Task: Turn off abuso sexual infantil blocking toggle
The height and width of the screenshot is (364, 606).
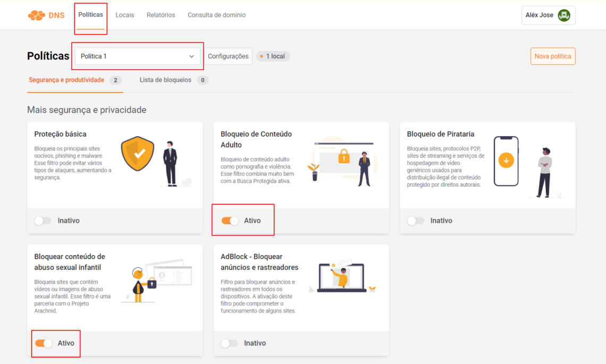Action: coord(44,343)
